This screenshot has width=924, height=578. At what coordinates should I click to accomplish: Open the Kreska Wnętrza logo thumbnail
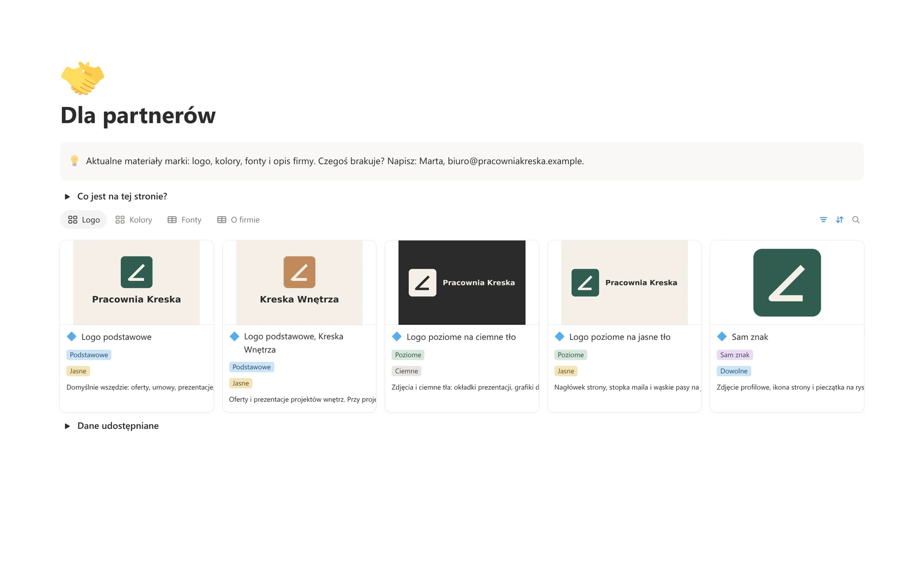click(x=299, y=283)
